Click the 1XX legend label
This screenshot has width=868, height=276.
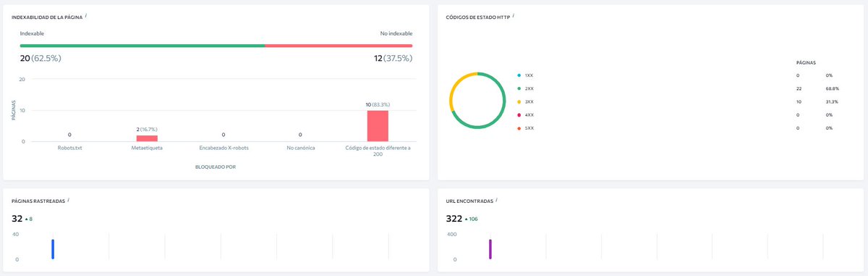(529, 75)
